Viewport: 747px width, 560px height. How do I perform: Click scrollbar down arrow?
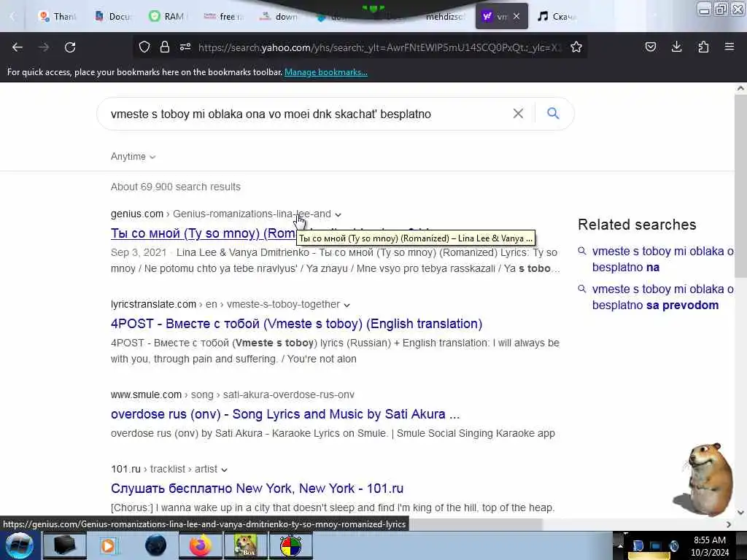(x=740, y=513)
